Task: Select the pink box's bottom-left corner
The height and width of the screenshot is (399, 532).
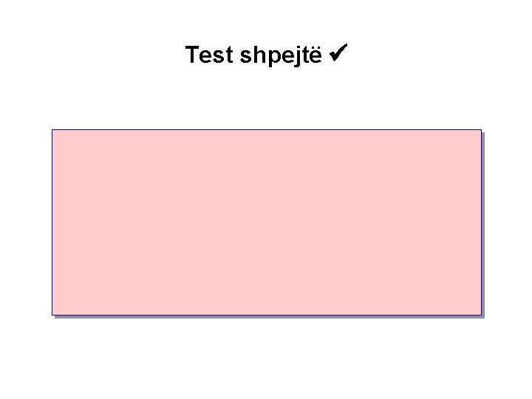Action: pyautogui.click(x=52, y=313)
